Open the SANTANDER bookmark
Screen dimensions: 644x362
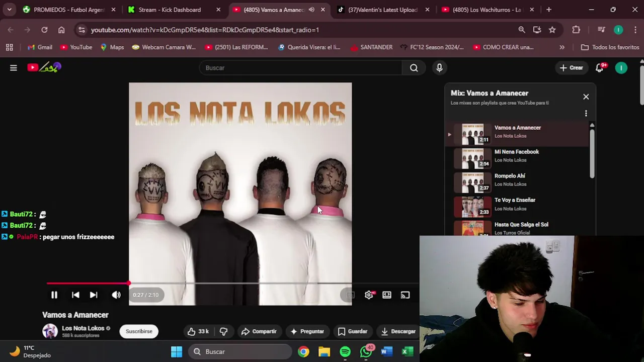(371, 47)
